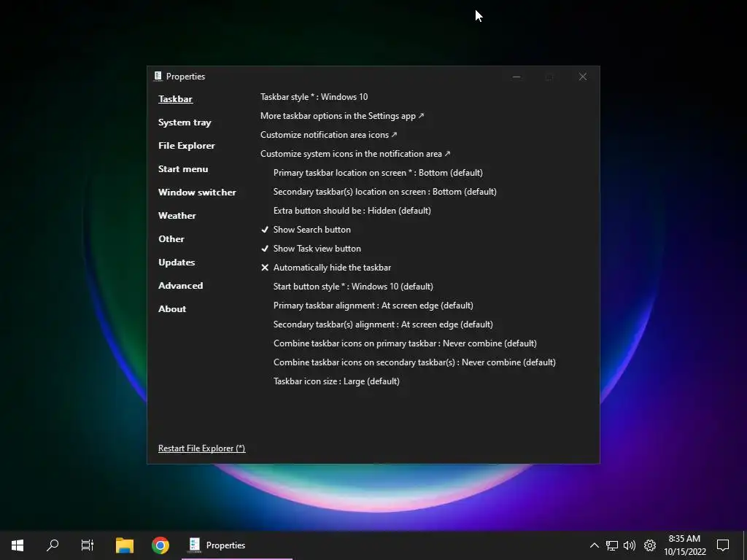747x560 pixels.
Task: Toggle Show Task view button
Action: (311, 249)
